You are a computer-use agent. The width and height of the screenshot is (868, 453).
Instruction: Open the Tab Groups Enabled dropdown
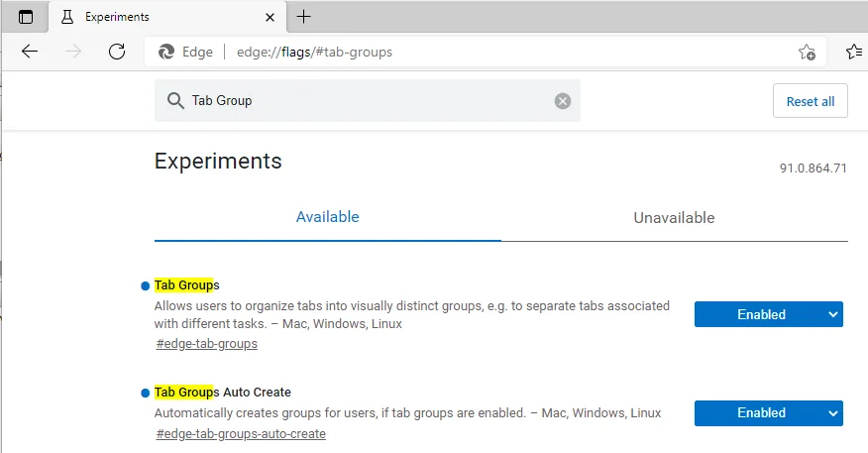point(768,314)
